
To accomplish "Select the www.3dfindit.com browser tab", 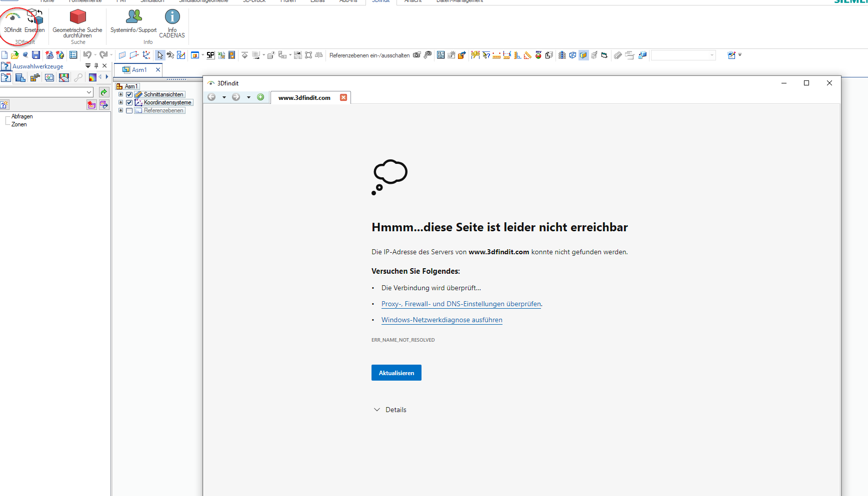I will click(304, 98).
